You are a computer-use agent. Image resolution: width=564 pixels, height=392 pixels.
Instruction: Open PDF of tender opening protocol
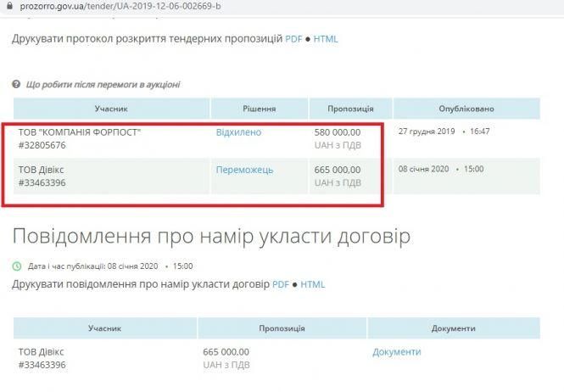(293, 39)
